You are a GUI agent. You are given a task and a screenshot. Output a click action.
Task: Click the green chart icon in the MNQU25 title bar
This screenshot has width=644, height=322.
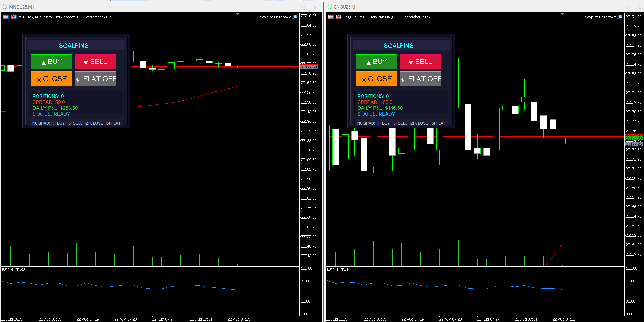4,7
